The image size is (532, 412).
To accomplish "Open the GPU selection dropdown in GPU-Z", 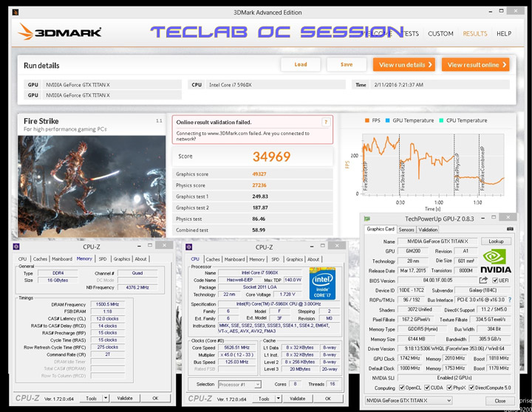I will click(409, 400).
